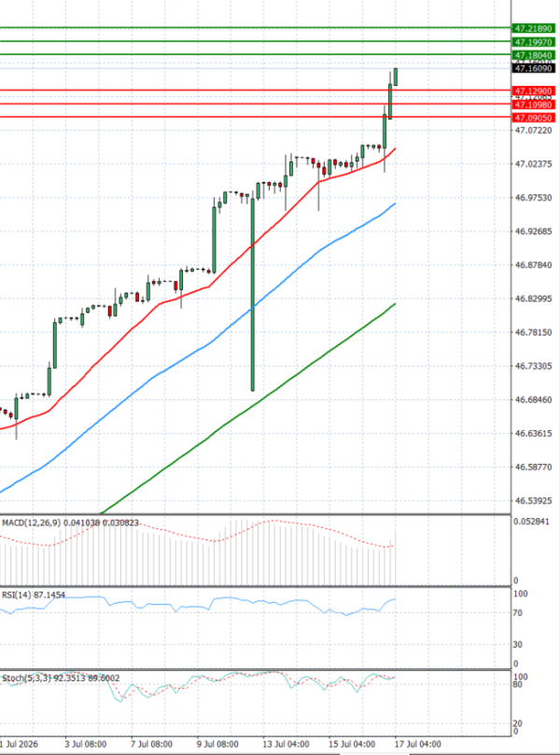The width and height of the screenshot is (560, 755).
Task: Click the 46.82995 price axis value
Action: tap(534, 299)
